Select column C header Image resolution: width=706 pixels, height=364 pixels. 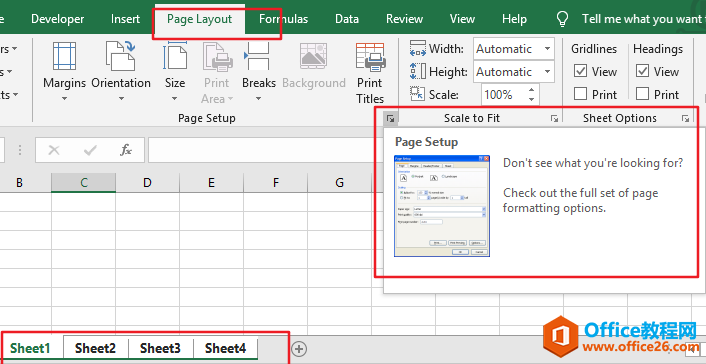84,182
